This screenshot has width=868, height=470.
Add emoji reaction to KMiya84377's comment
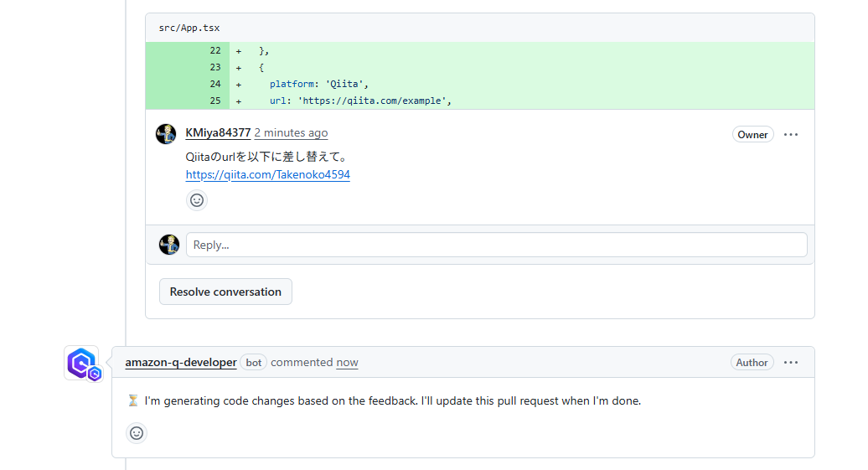tap(197, 200)
